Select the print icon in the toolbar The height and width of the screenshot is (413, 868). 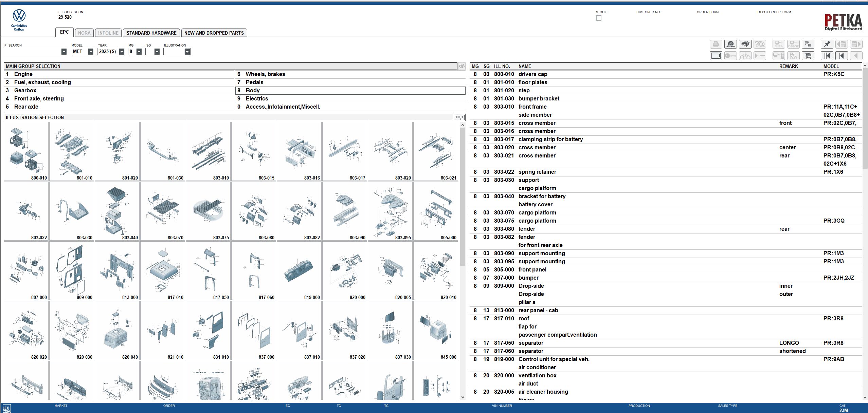click(x=716, y=44)
